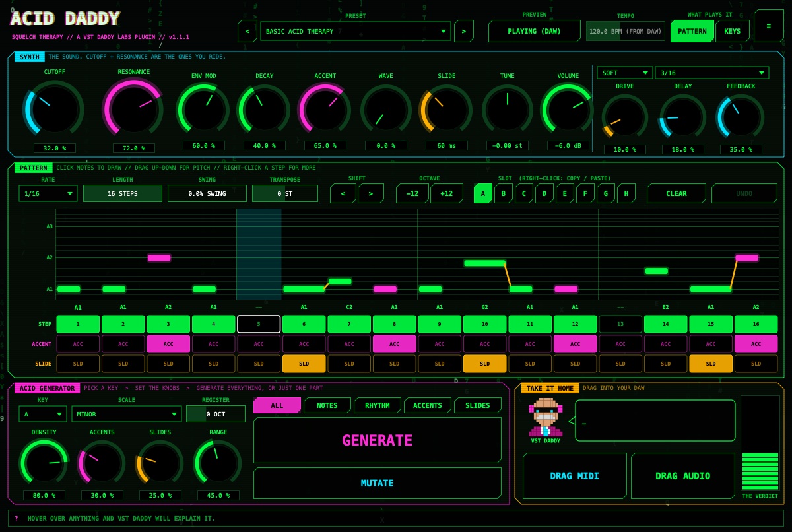Click the DRAG MIDI button
Screen dimensions: 792x532
pyautogui.click(x=575, y=476)
